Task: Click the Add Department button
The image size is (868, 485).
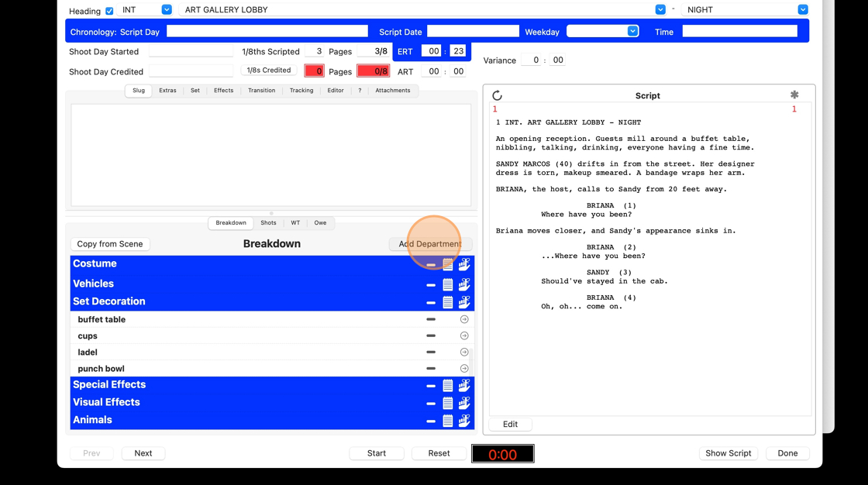Action: click(430, 243)
